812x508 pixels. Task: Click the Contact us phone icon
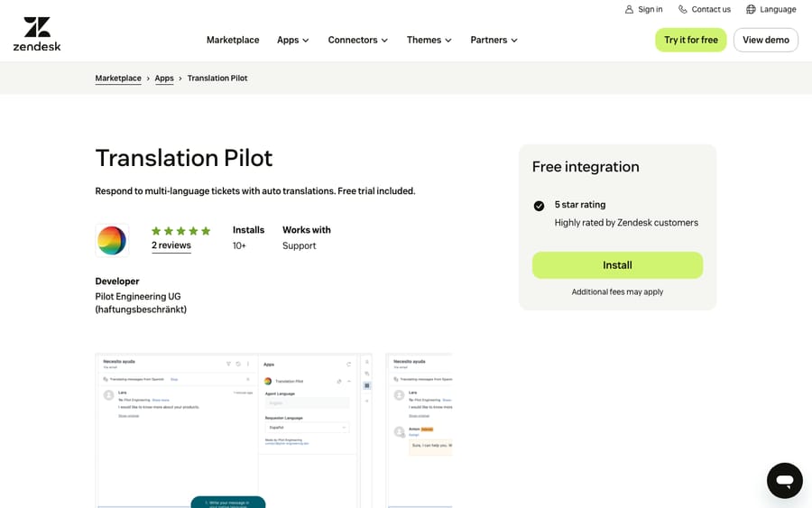click(683, 9)
